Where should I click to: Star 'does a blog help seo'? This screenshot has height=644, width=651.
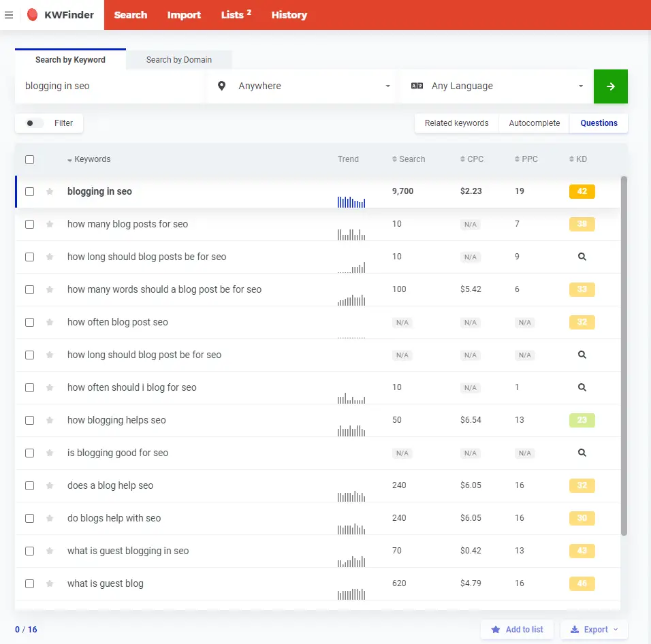(x=50, y=485)
